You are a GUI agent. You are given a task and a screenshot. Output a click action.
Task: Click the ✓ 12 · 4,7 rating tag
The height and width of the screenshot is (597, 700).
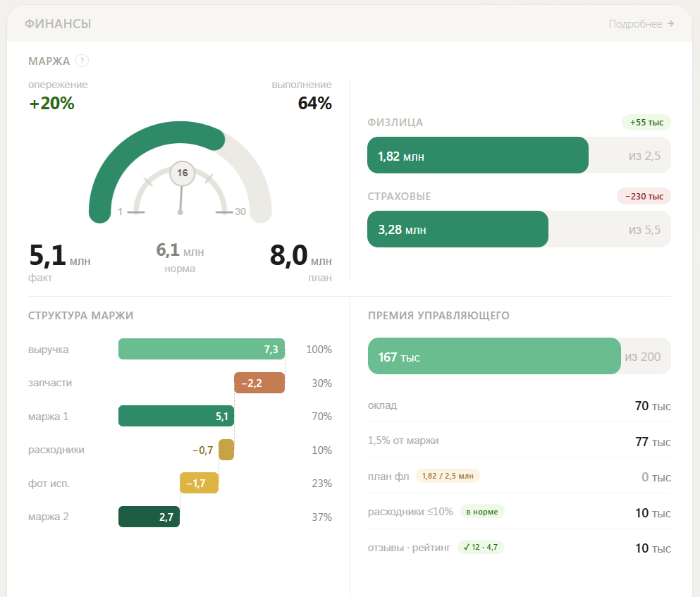(480, 547)
